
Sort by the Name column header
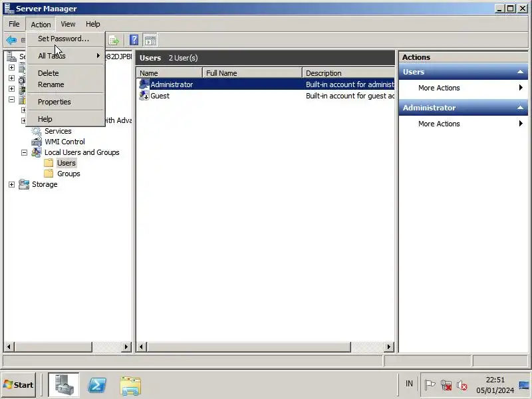[x=170, y=73]
